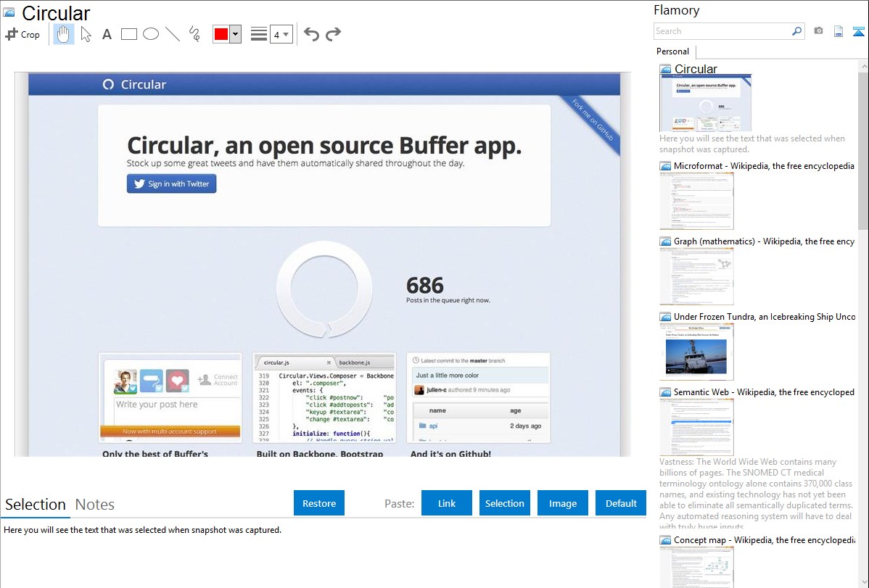Viewport: 869px width, 588px height.
Task: Open the Microformat Wikipedia snapshot thumbnail
Action: click(696, 201)
